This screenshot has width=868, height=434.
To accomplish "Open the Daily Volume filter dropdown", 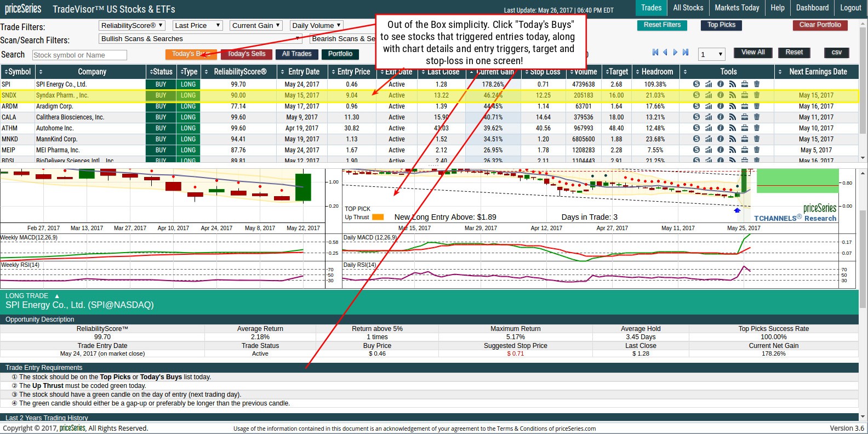I will pos(317,25).
